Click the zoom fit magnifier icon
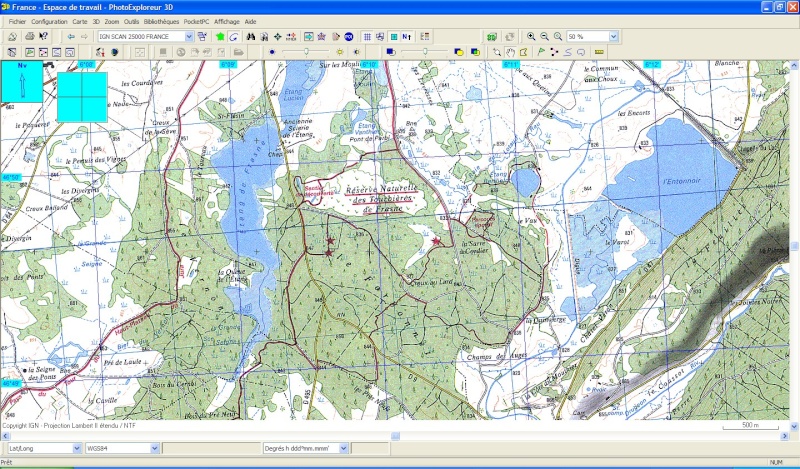The image size is (800, 469). [558, 37]
